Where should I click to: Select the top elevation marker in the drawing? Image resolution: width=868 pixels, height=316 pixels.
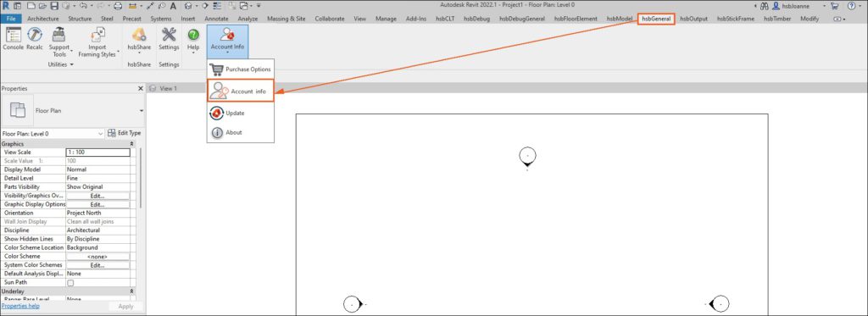click(x=527, y=158)
